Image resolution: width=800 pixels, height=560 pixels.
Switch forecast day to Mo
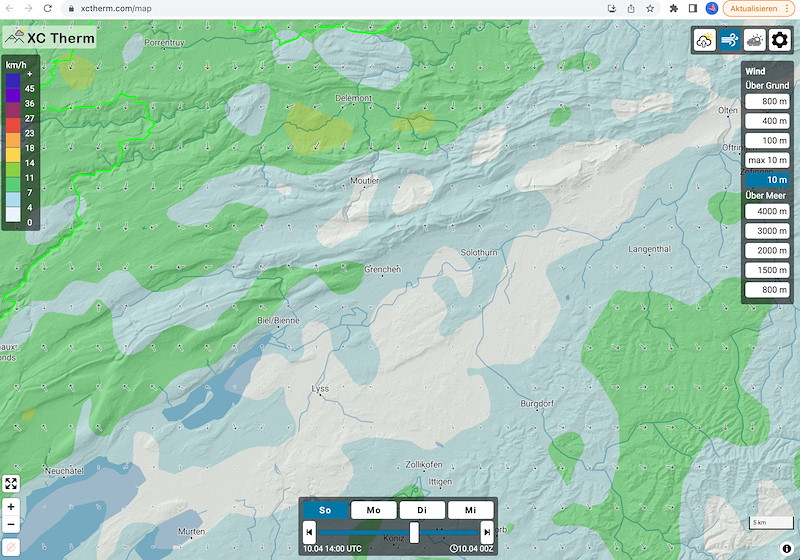point(373,510)
